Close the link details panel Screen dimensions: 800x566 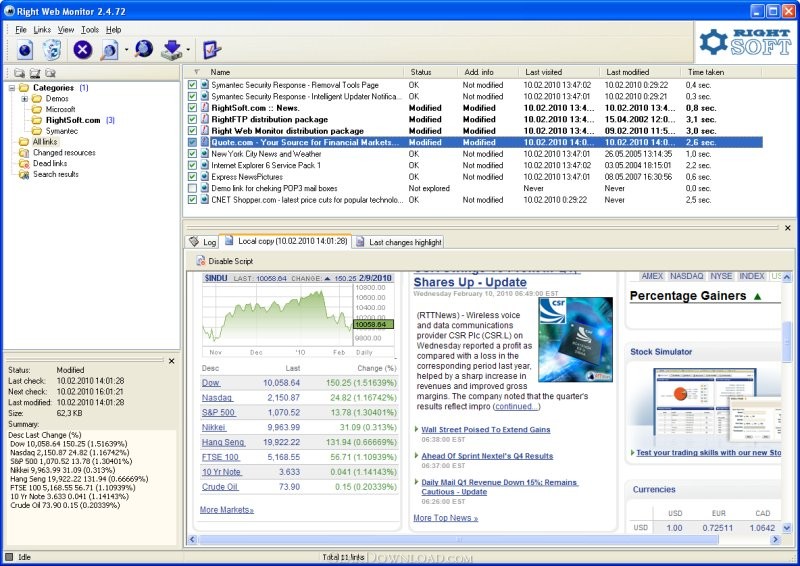click(x=171, y=361)
